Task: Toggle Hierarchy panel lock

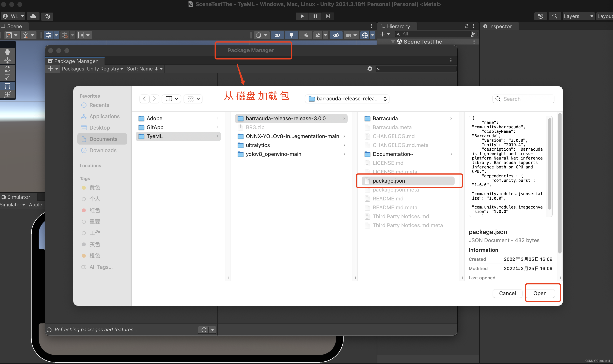Action: tap(467, 26)
